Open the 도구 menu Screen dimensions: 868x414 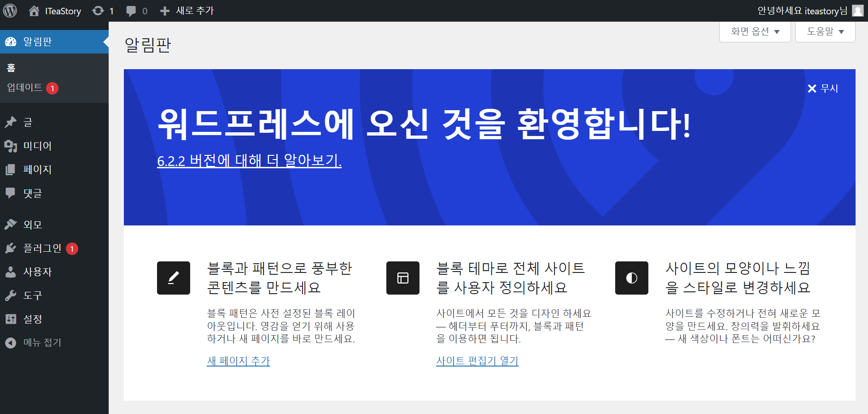[54, 296]
